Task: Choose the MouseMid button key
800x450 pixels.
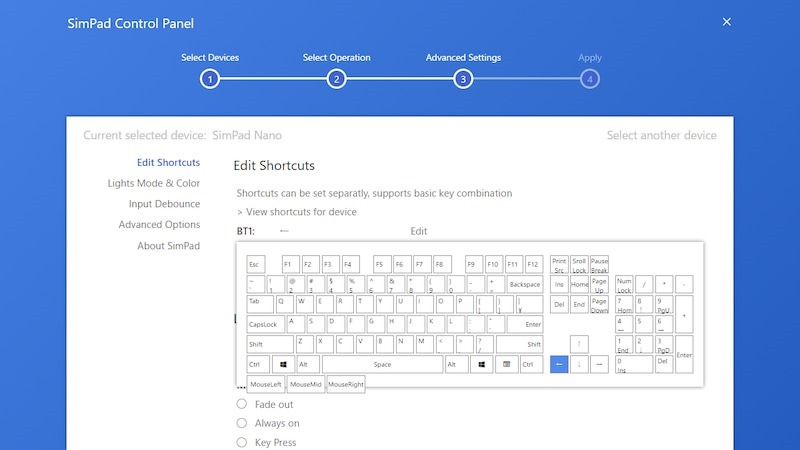Action: pos(306,384)
